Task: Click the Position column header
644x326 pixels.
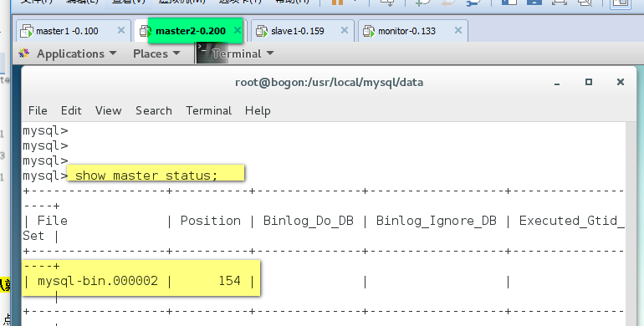Action: 211,221
